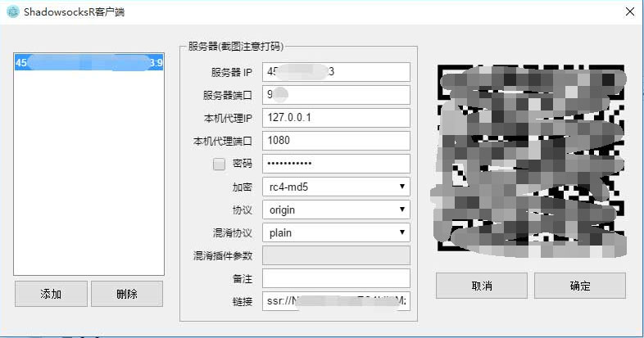The height and width of the screenshot is (338, 644).
Task: Select the server entry starting with 45 in list
Action: click(x=88, y=62)
